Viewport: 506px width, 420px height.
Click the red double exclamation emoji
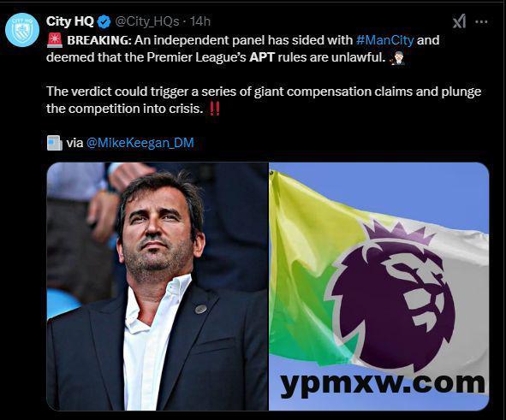tap(215, 109)
